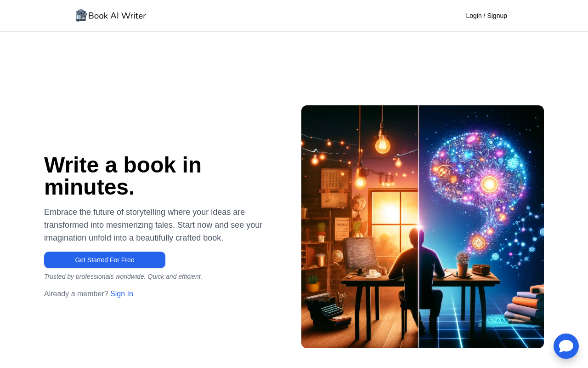Click the Signup option in the header
588x368 pixels.
tap(497, 15)
